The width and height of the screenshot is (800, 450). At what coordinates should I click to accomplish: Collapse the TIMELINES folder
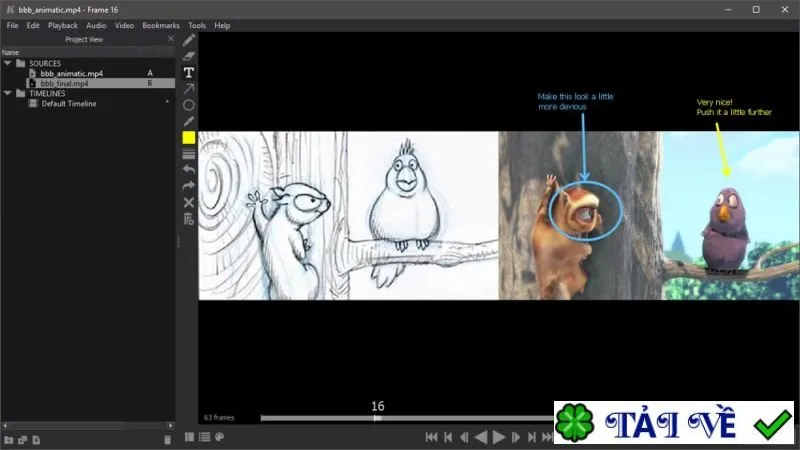click(x=8, y=93)
